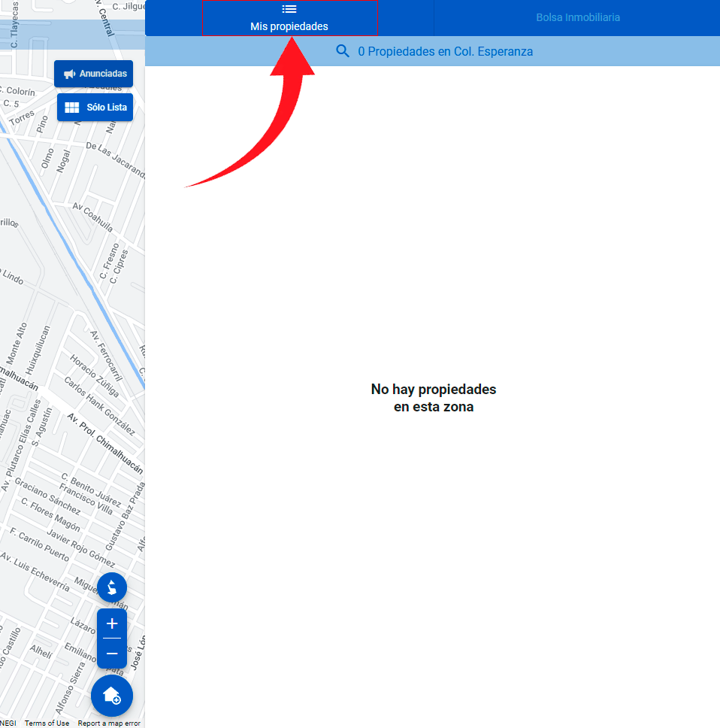Click the Carlos Hank González street label
This screenshot has width=720, height=728.
click(x=100, y=406)
